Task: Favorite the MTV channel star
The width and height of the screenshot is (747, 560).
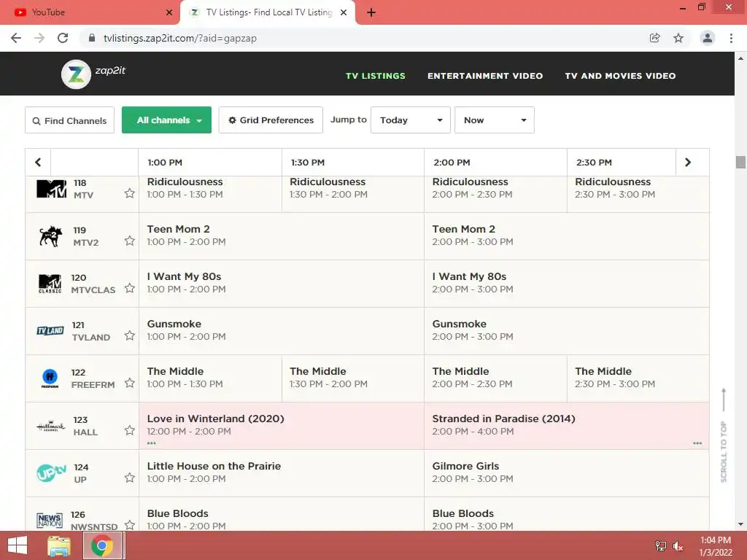Action: [x=130, y=193]
